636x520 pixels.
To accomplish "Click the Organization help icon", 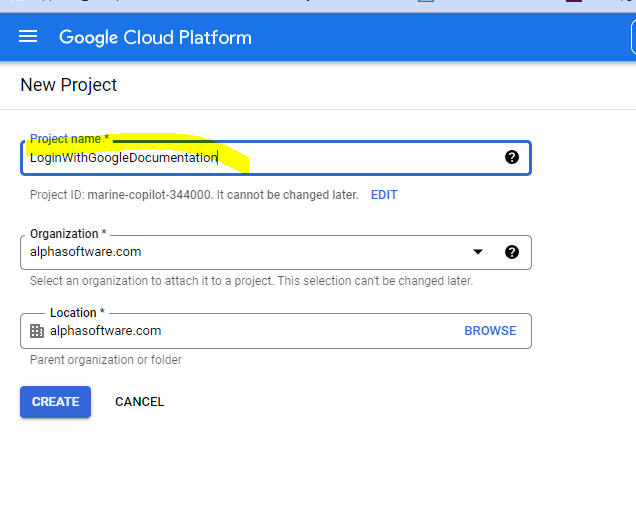I will (511, 252).
